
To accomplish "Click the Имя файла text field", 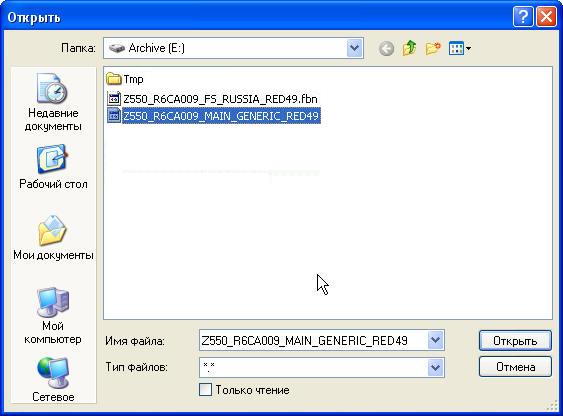I will point(313,340).
